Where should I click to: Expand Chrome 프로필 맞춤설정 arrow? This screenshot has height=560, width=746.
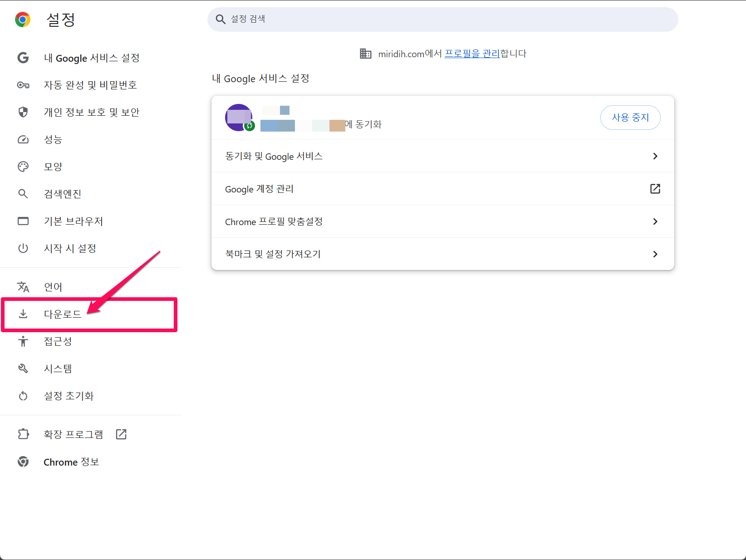click(x=655, y=221)
